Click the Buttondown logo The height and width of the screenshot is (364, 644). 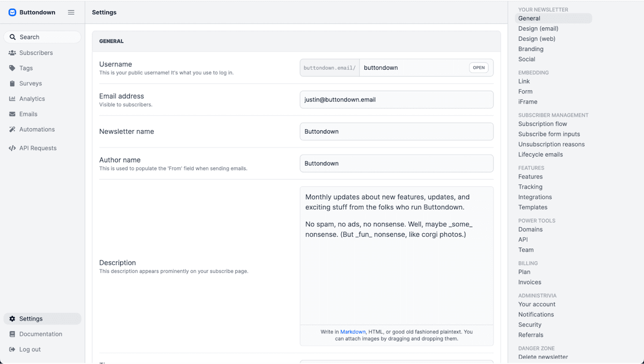tap(12, 12)
